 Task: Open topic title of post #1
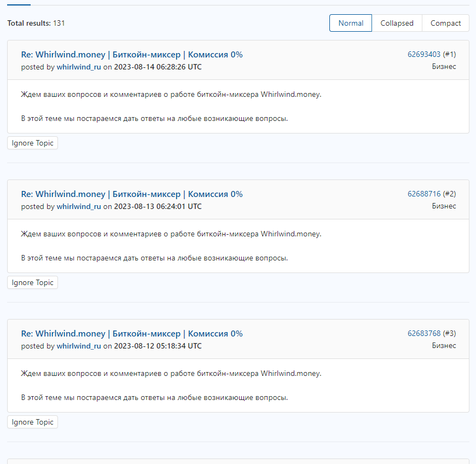(x=132, y=55)
